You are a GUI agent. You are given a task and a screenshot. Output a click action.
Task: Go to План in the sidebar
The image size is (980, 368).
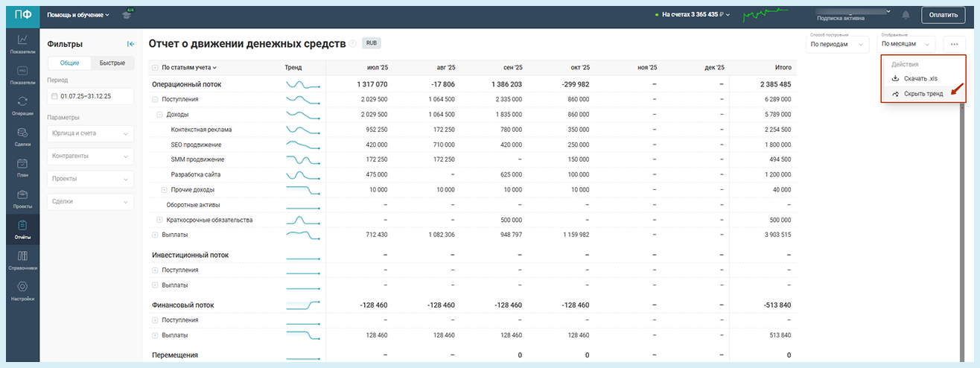(x=22, y=167)
